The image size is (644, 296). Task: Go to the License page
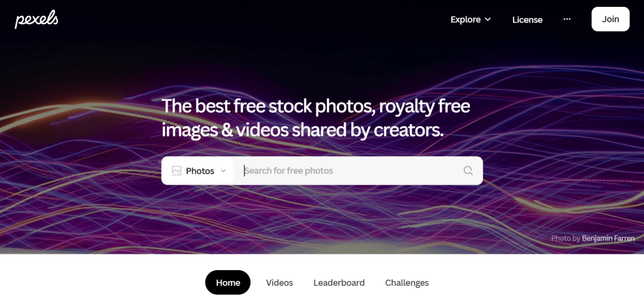528,20
